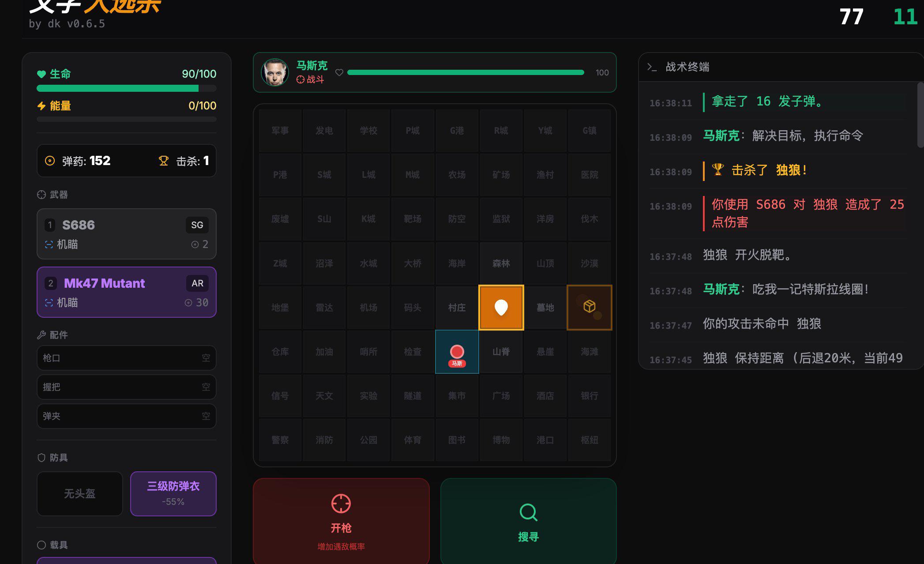This screenshot has height=564, width=924.
Task: Click the white location pin map tile
Action: click(501, 307)
